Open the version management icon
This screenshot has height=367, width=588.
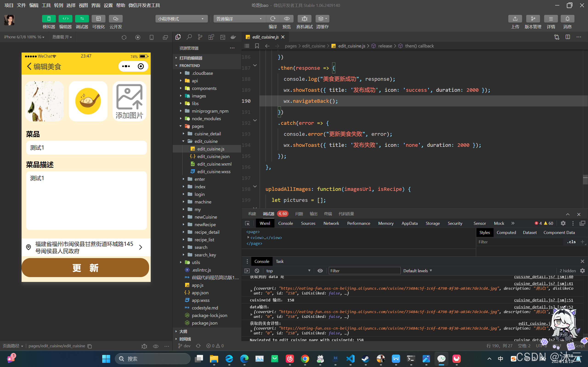533,19
